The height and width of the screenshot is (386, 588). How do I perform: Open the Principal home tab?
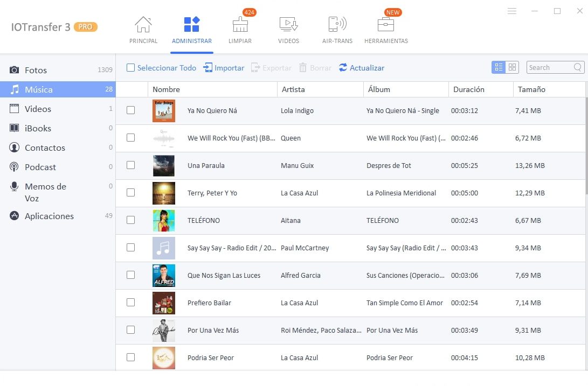pos(143,30)
